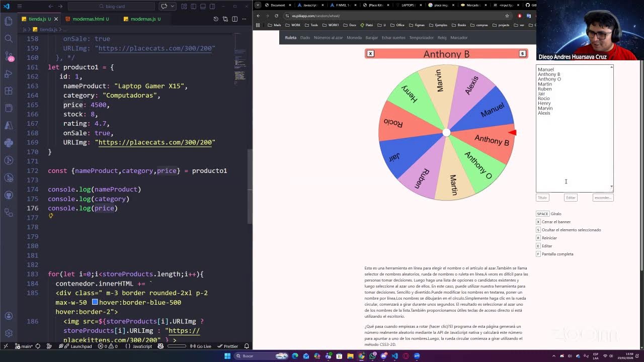Open VS Code notifications bell
The image size is (644, 362).
tap(247, 346)
